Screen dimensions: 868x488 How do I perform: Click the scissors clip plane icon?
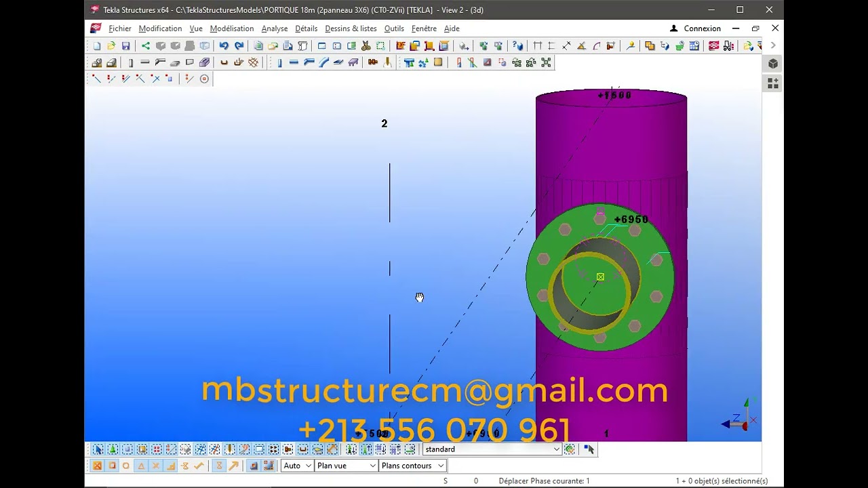pos(366,46)
